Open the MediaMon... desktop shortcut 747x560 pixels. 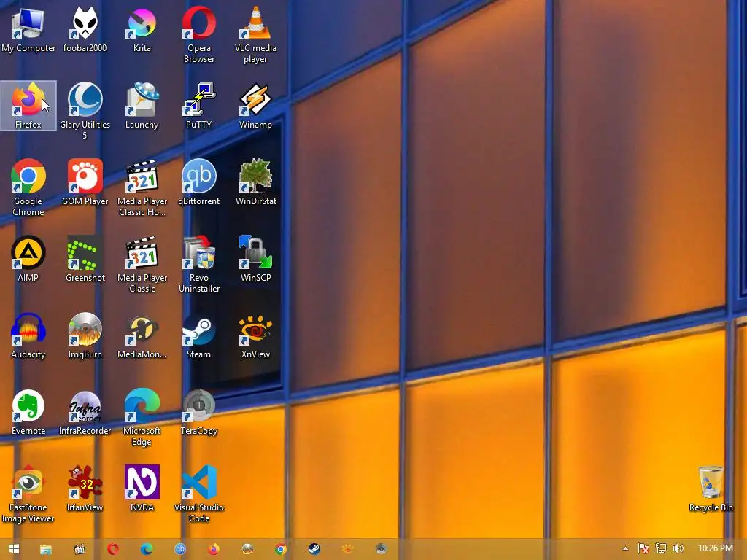pos(142,335)
